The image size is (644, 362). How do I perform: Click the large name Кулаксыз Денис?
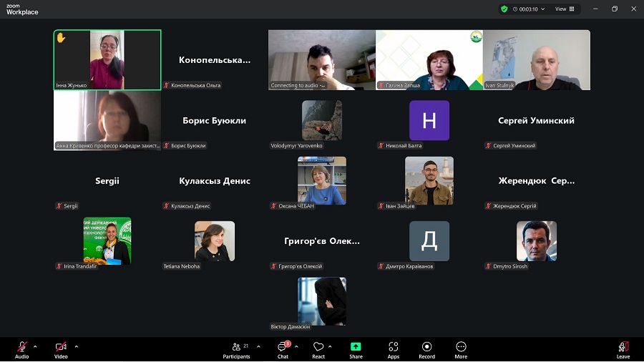(215, 180)
